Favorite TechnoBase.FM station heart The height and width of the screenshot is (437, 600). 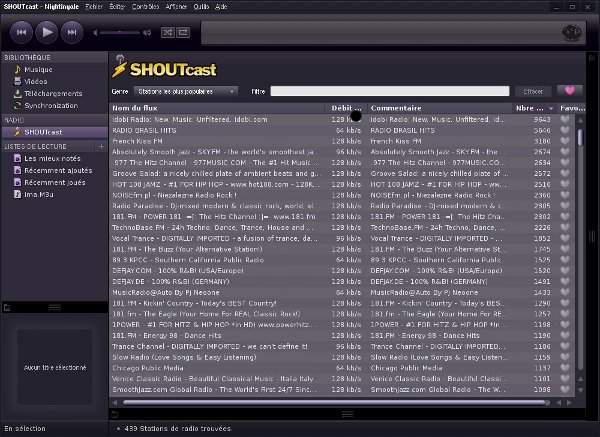565,227
